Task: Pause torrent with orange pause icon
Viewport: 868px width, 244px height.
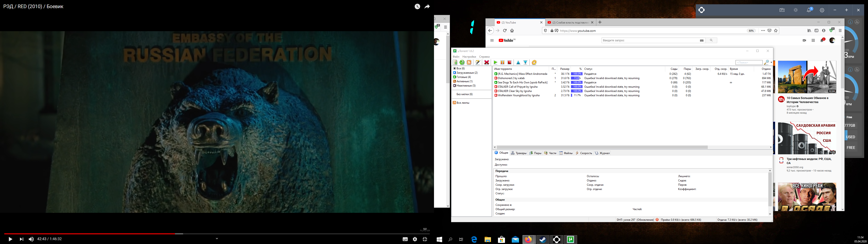Action: [502, 62]
